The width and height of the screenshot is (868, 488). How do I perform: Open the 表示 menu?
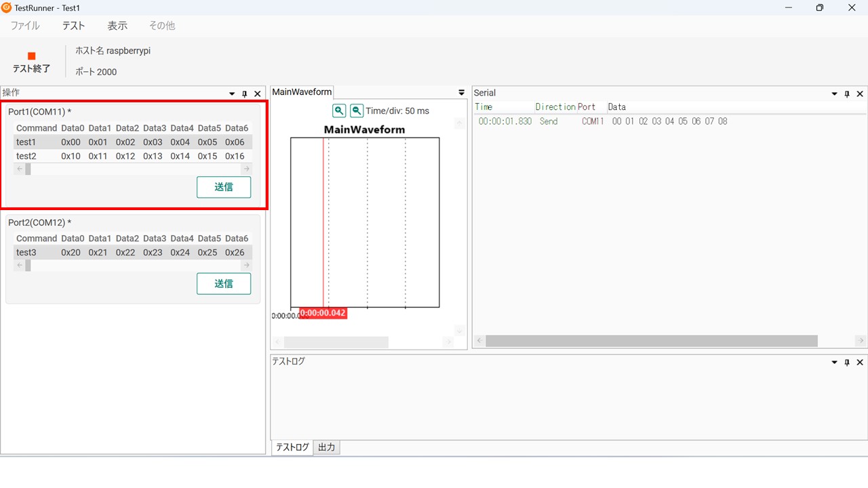[x=117, y=26]
